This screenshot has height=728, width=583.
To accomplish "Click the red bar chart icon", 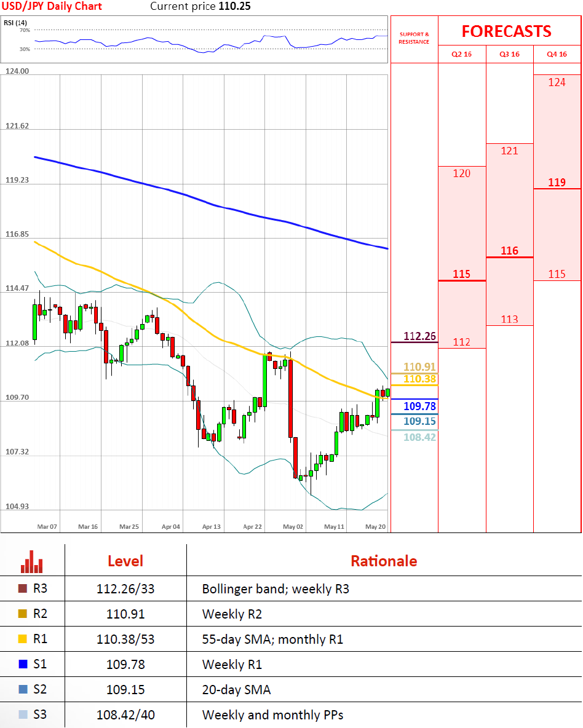I will (31, 561).
